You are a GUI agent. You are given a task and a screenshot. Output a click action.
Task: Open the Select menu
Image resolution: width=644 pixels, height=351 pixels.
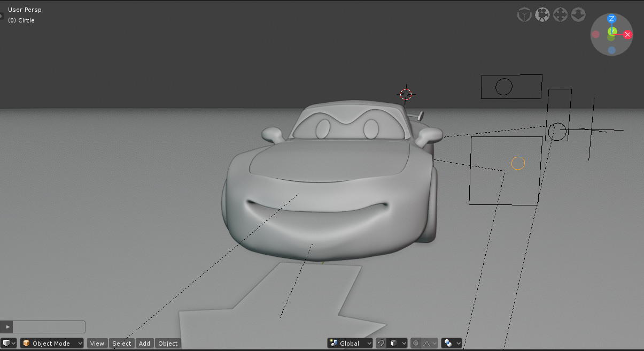[122, 343]
